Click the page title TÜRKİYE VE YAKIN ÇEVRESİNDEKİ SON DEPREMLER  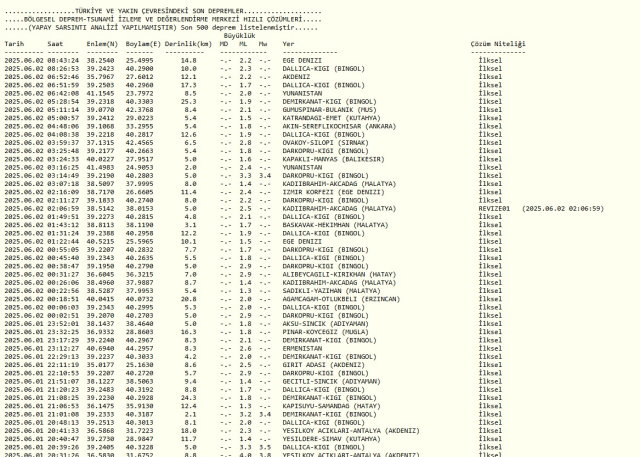coord(159,11)
